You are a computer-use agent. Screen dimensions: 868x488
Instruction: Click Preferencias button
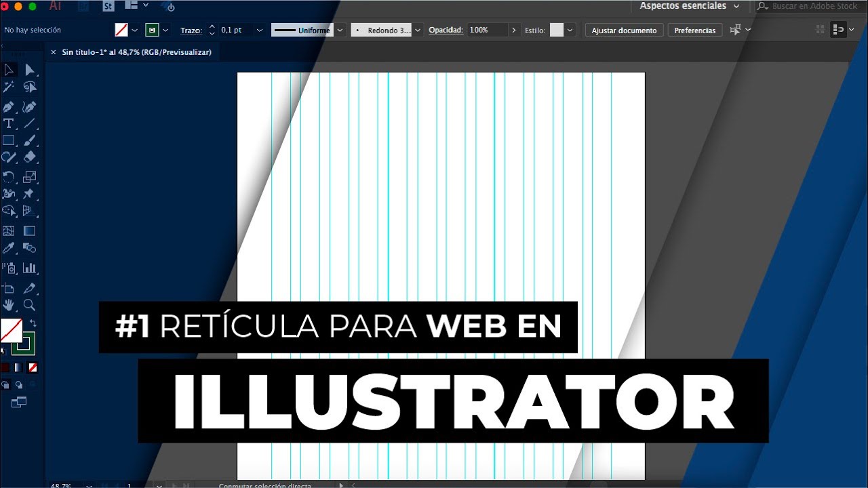point(695,30)
